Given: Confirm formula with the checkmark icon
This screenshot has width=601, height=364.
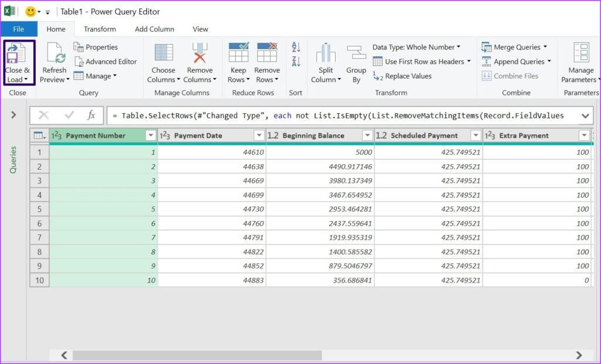Looking at the screenshot, I should click(x=69, y=115).
